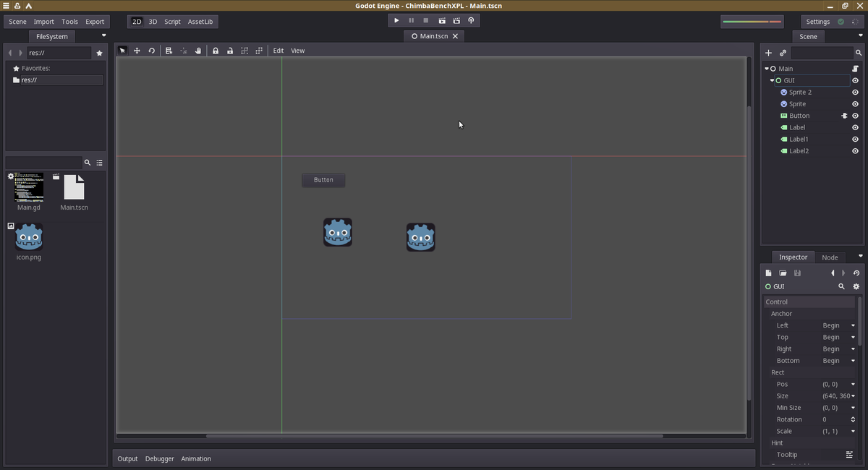Click the list-select tool in the canvas toolbar
This screenshot has width=868, height=470.
pos(169,51)
